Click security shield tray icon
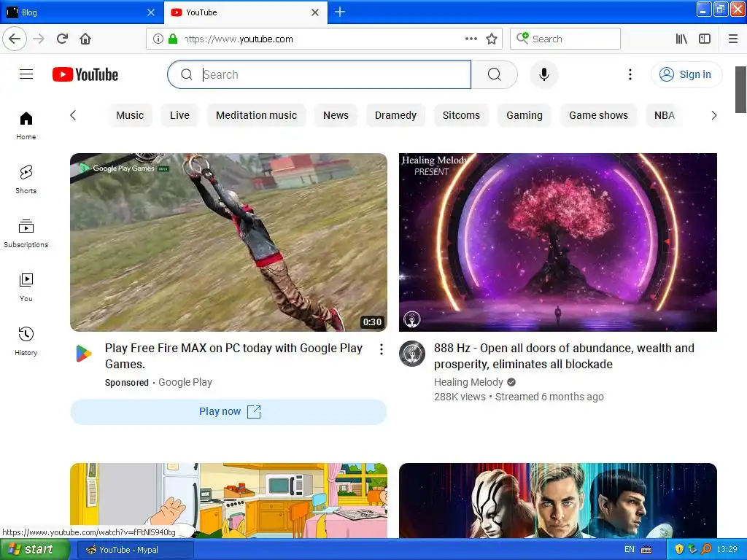The image size is (747, 560). point(679,550)
